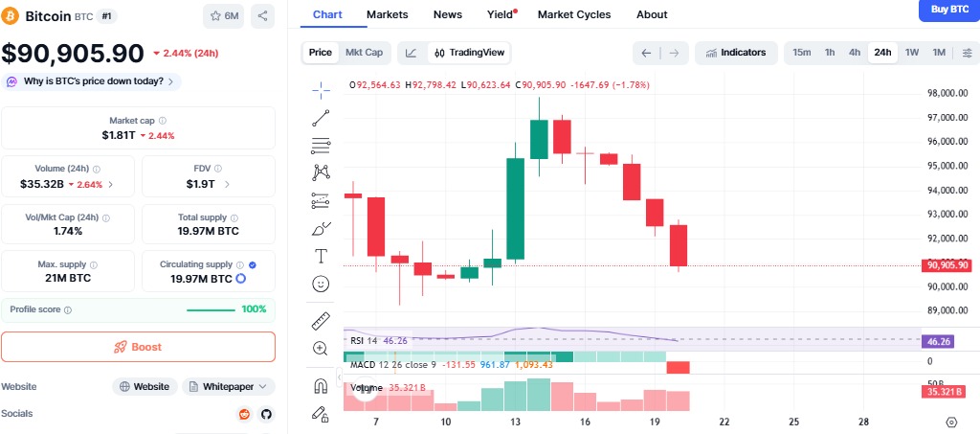Click the share icon next to Bitcoin
Image resolution: width=980 pixels, height=434 pixels.
pos(263,16)
